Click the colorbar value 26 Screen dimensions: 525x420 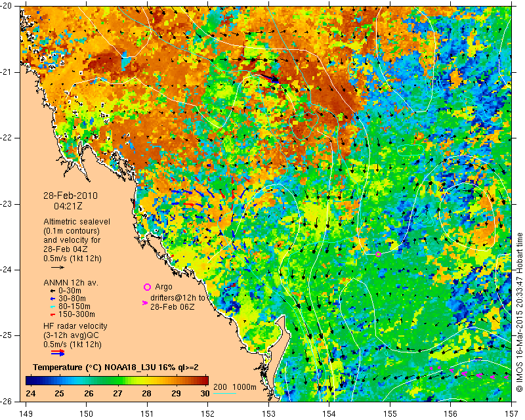click(89, 393)
